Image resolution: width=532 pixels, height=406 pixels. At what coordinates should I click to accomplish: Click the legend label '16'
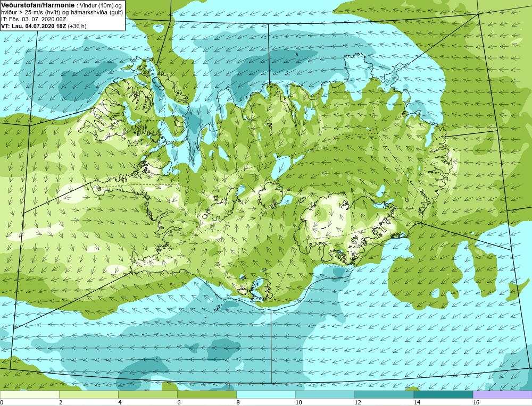point(476,402)
